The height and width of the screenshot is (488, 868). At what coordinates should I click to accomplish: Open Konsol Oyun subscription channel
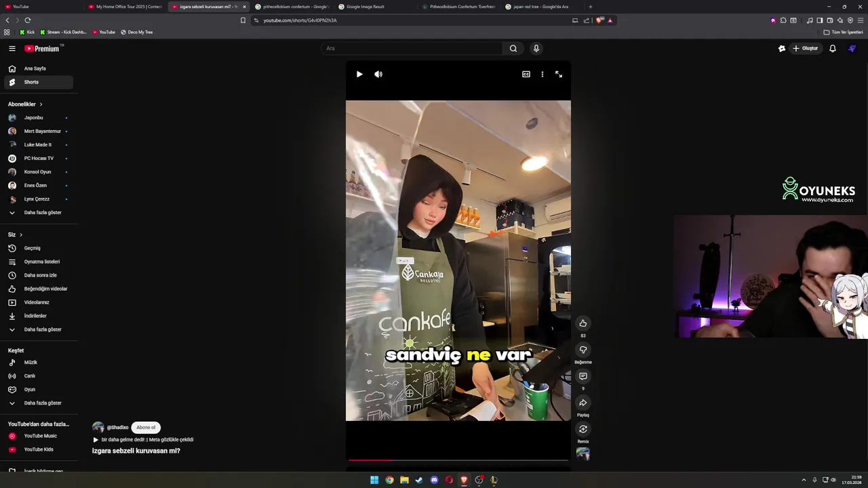[39, 172]
